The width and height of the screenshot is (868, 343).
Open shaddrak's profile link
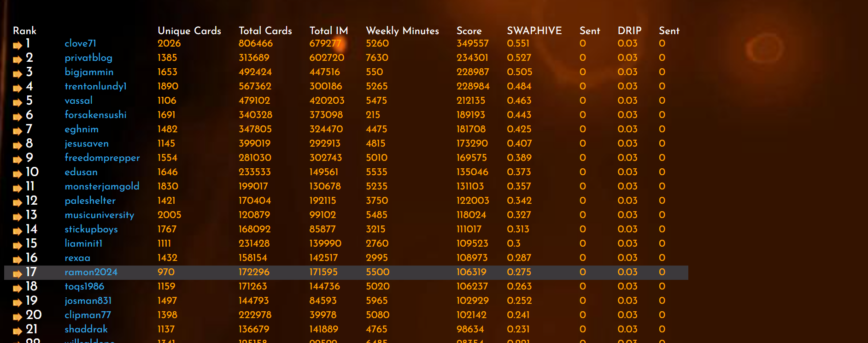(x=86, y=329)
